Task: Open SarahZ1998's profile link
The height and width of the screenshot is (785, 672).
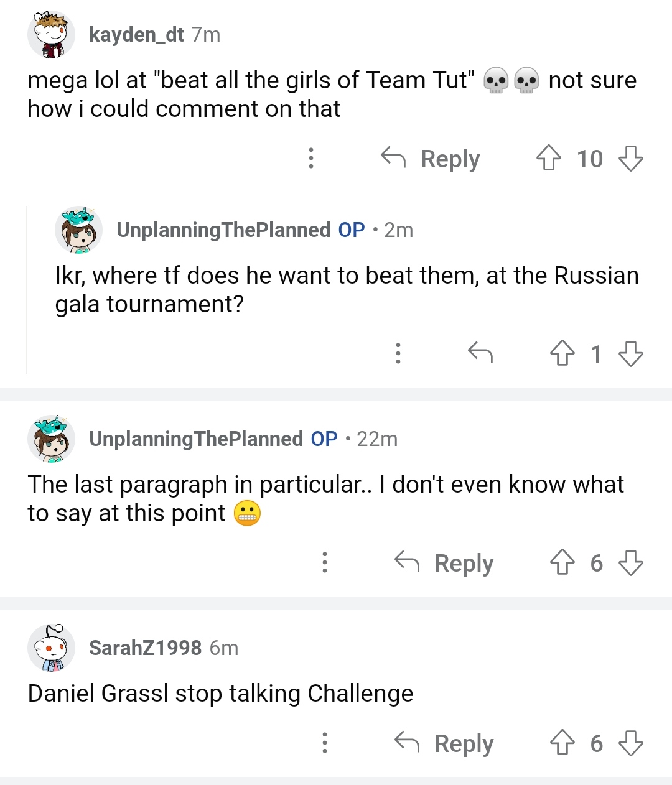Action: coord(145,648)
